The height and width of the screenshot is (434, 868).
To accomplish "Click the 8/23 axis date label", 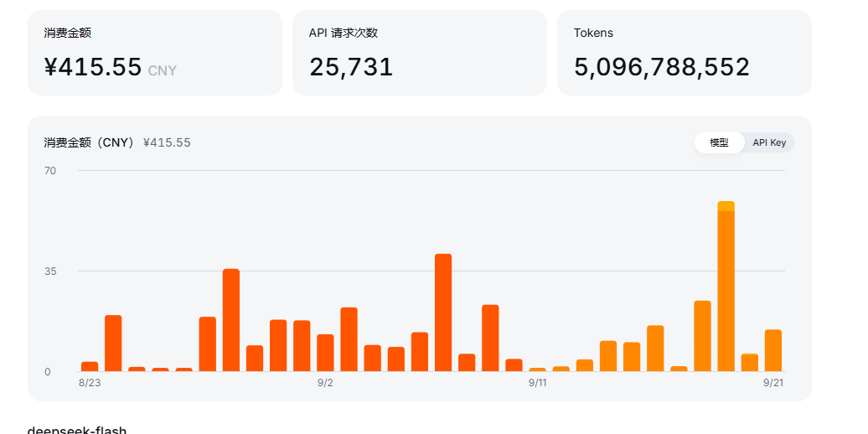I will pos(90,383).
